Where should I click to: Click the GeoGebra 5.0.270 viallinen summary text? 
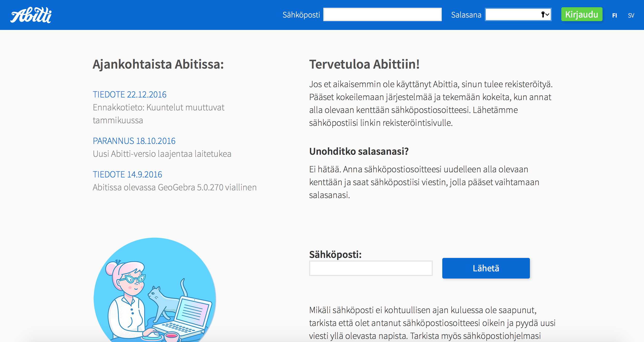pyautogui.click(x=174, y=188)
